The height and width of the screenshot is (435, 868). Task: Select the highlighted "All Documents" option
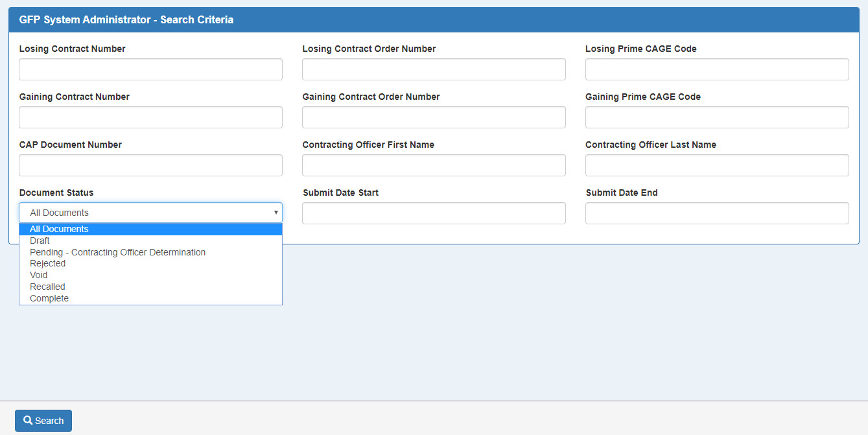pos(59,229)
